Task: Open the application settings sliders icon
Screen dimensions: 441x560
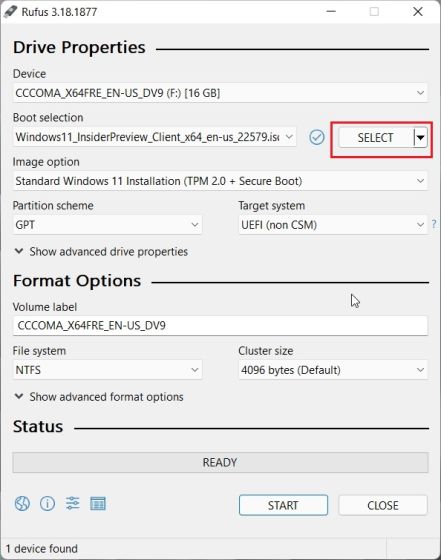Action: pos(72,504)
